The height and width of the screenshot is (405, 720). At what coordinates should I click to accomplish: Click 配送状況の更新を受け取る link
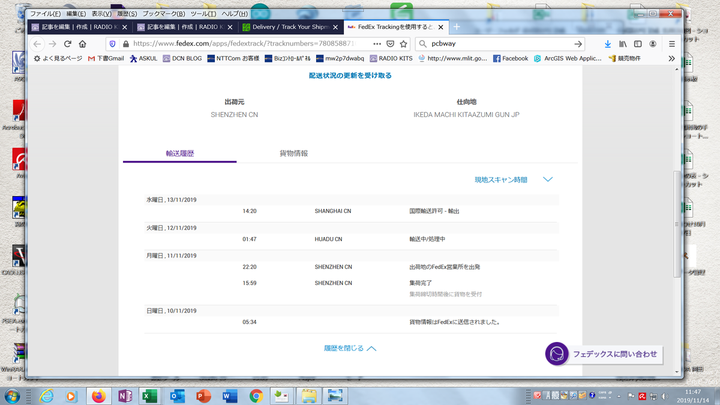(x=350, y=75)
